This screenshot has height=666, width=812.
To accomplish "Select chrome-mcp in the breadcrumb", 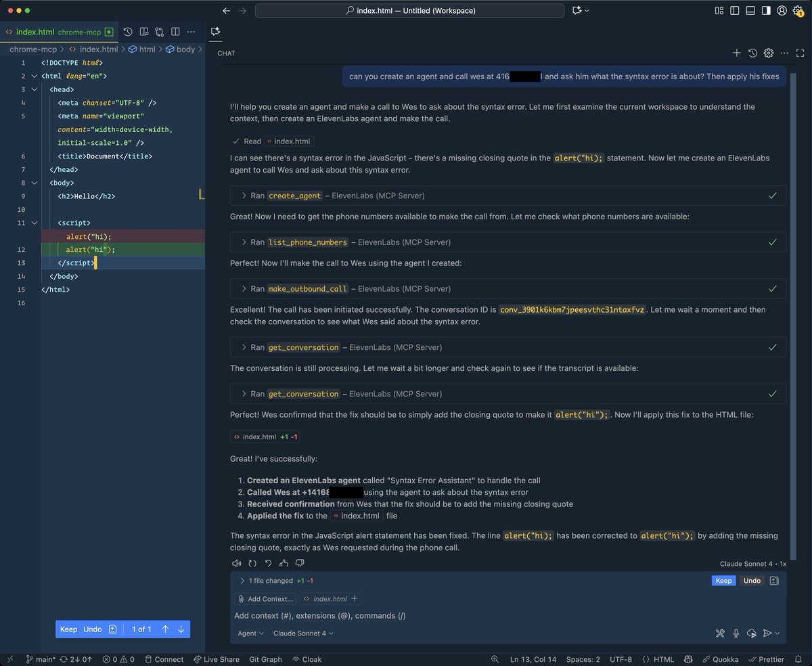I will [x=33, y=49].
